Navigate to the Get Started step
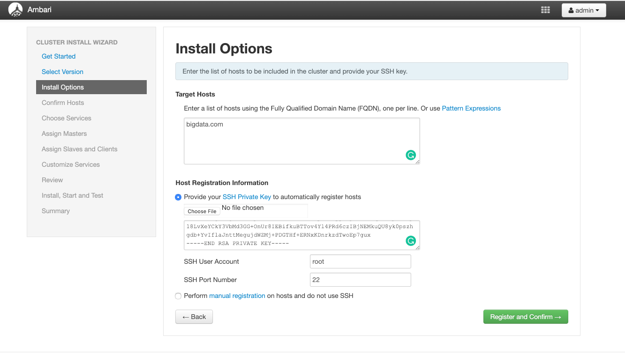 pyautogui.click(x=59, y=56)
